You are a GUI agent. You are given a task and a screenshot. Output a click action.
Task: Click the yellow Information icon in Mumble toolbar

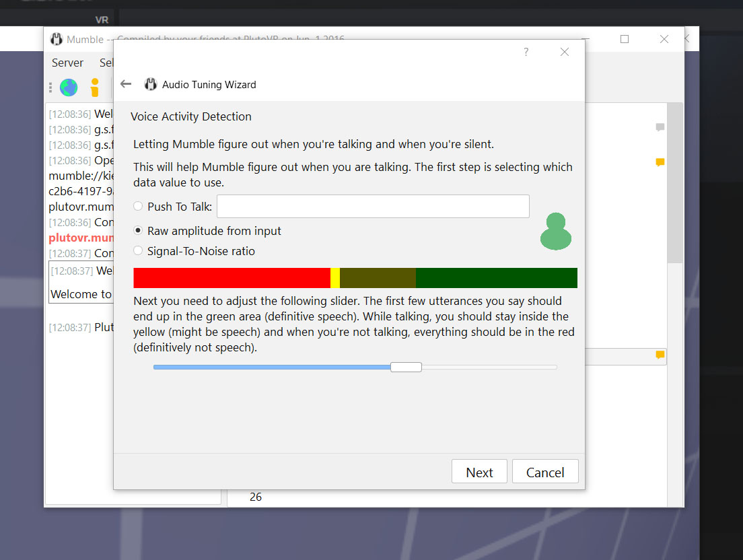tap(95, 87)
